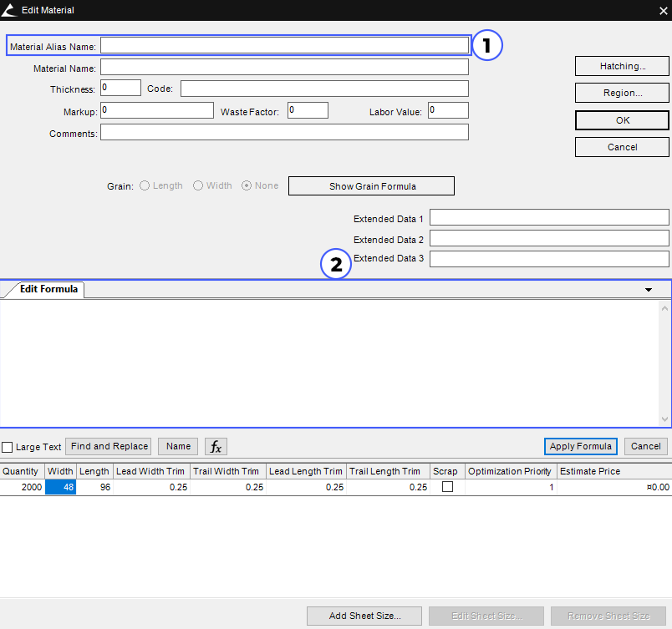
Task: Click Add Sheet Size button
Action: tap(364, 616)
